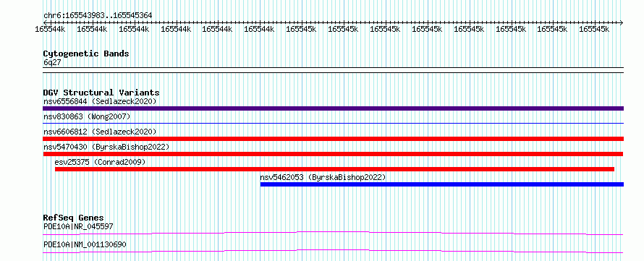Click the chr6:165543983..165545364 region label
Image resolution: width=644 pixels, height=261 pixels.
coord(98,15)
